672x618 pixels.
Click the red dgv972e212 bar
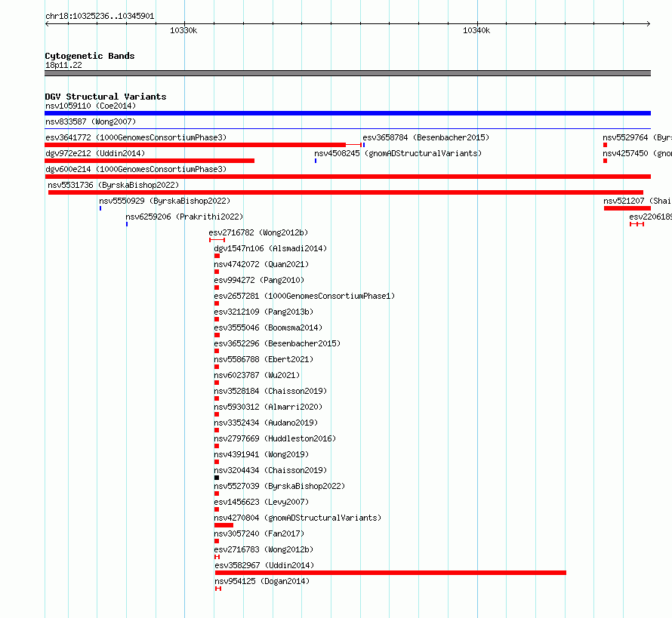150,161
